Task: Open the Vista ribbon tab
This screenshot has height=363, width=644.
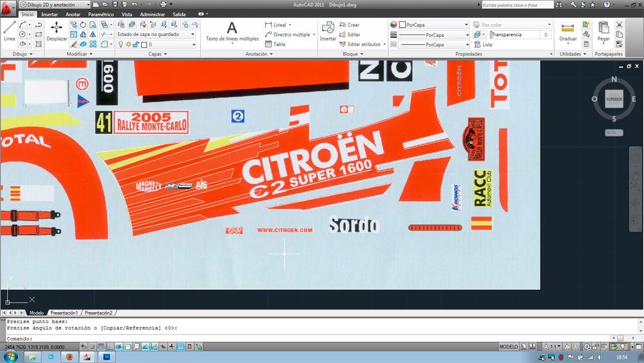Action: 127,14
